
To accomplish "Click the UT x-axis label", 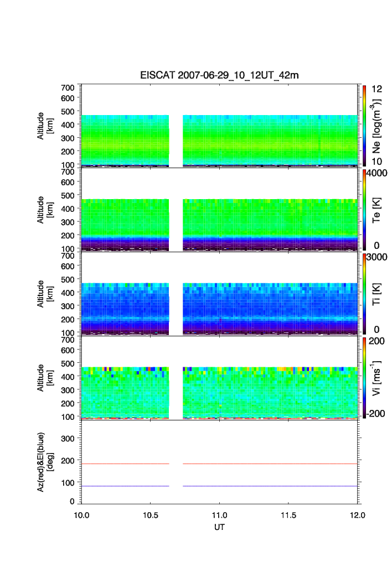I will point(219,527).
